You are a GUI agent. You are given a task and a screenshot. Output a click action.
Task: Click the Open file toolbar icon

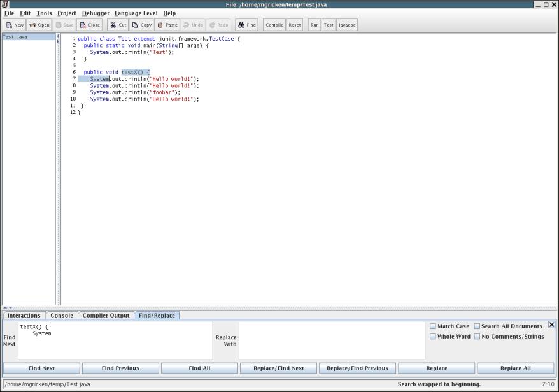(x=32, y=25)
